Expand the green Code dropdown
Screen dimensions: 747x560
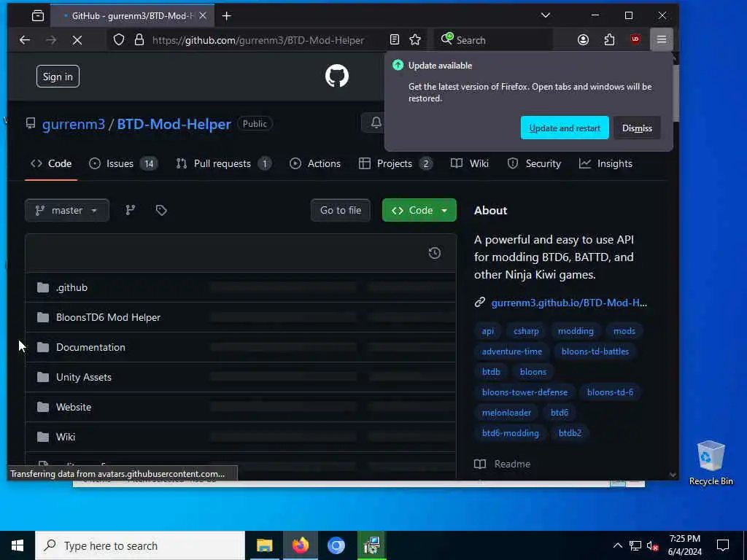coord(419,211)
